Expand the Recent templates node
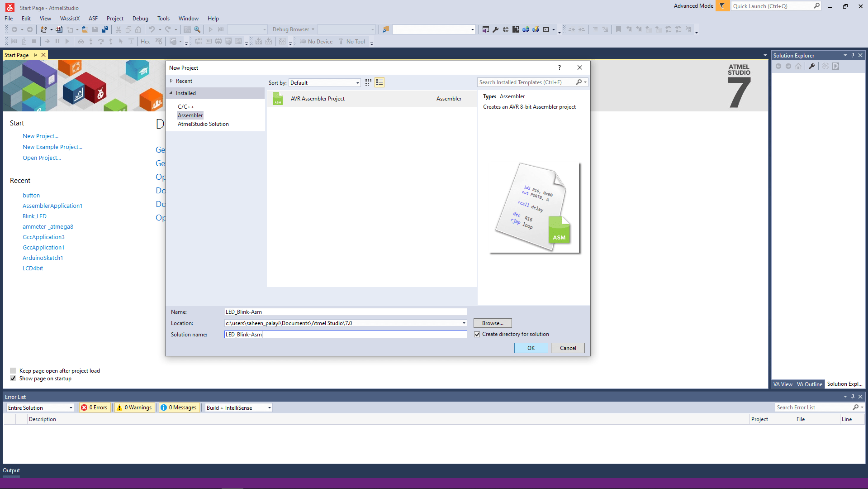 click(171, 81)
